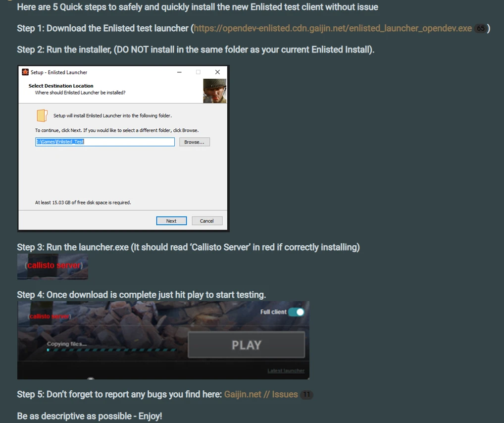
Task: Click the 'Copying files...' status text
Action: pyautogui.click(x=67, y=344)
